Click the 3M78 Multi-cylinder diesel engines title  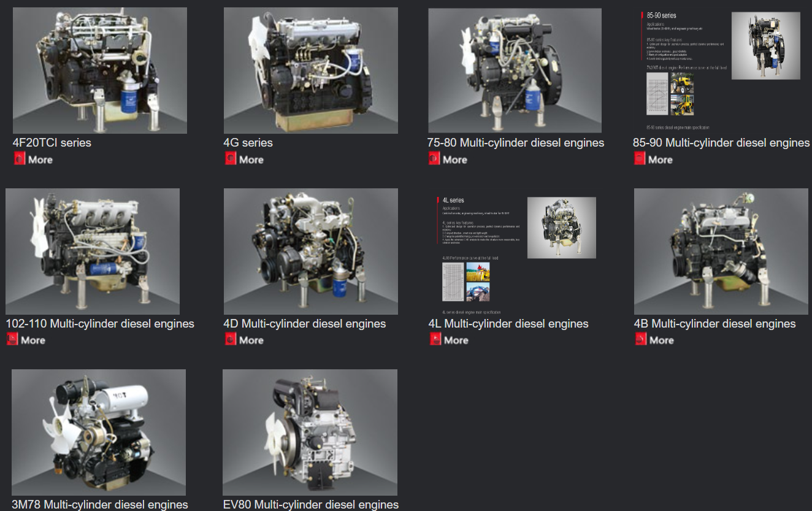[100, 505]
